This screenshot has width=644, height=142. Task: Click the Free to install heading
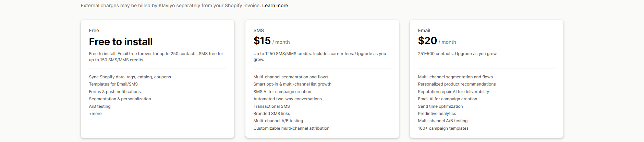pyautogui.click(x=121, y=42)
